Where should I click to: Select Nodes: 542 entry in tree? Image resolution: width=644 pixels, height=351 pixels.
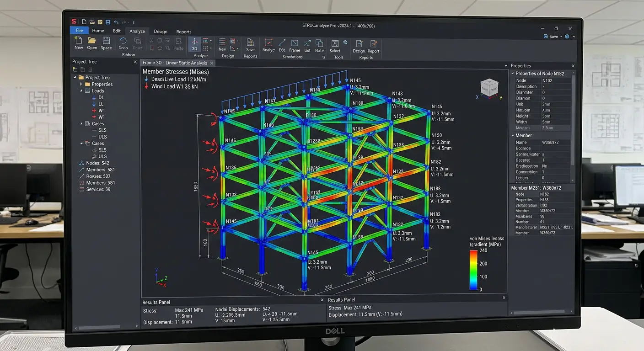pos(94,163)
